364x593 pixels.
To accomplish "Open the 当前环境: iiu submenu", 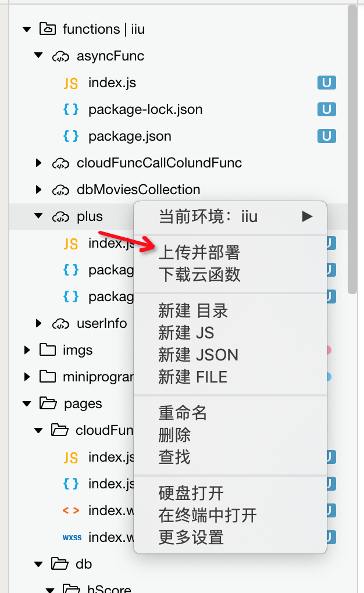I will click(230, 217).
